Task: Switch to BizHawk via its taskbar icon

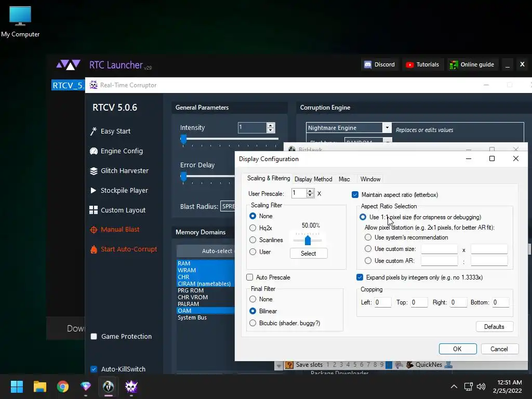Action: pos(109,387)
